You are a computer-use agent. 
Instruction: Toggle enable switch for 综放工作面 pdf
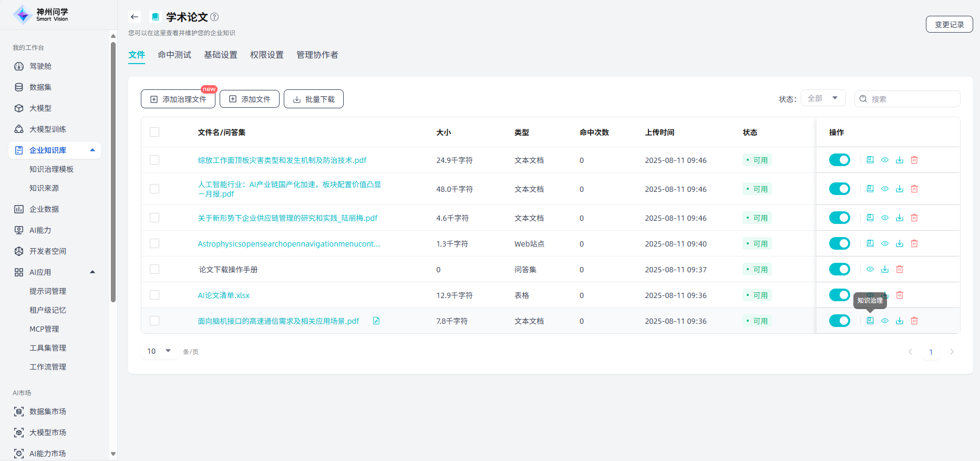tap(840, 160)
